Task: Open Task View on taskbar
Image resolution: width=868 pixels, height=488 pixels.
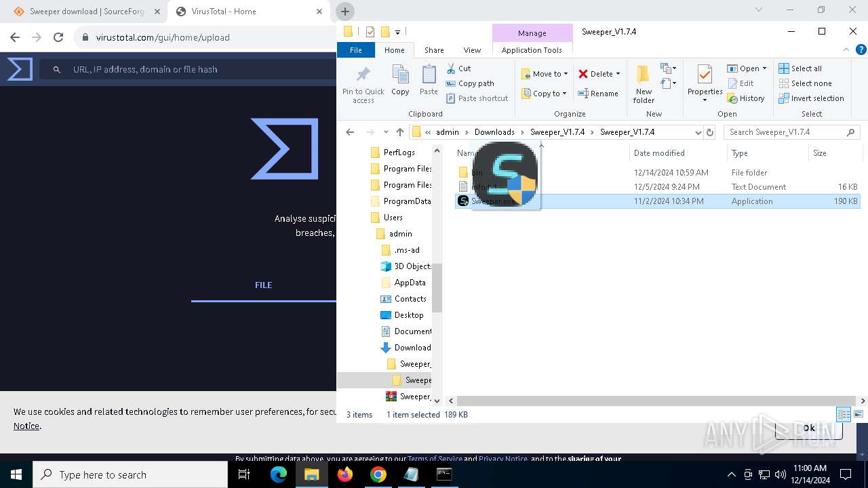Action: [244, 474]
